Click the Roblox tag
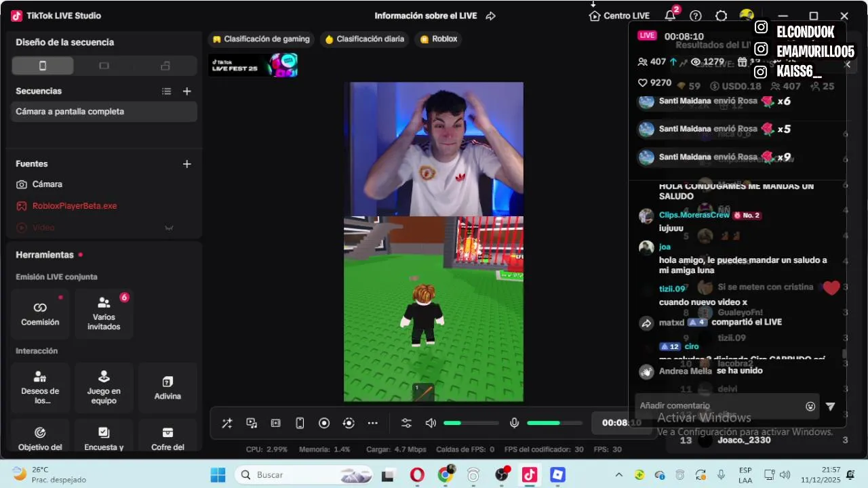This screenshot has height=488, width=868. (439, 39)
